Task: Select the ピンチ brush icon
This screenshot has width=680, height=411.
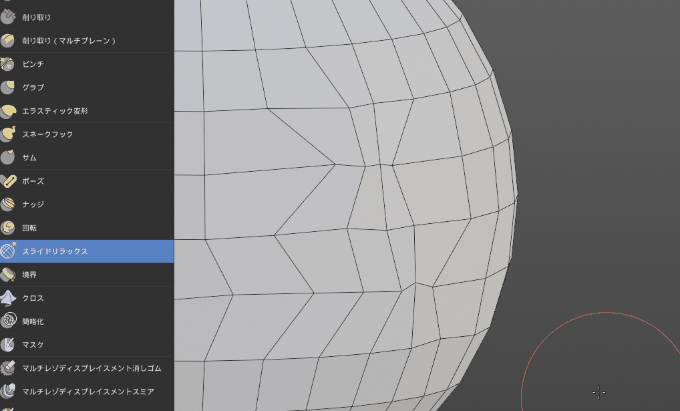Action: click(8, 64)
